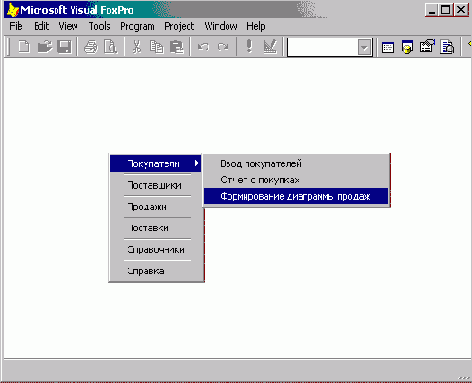Open the Data Session window icon

[x=407, y=47]
